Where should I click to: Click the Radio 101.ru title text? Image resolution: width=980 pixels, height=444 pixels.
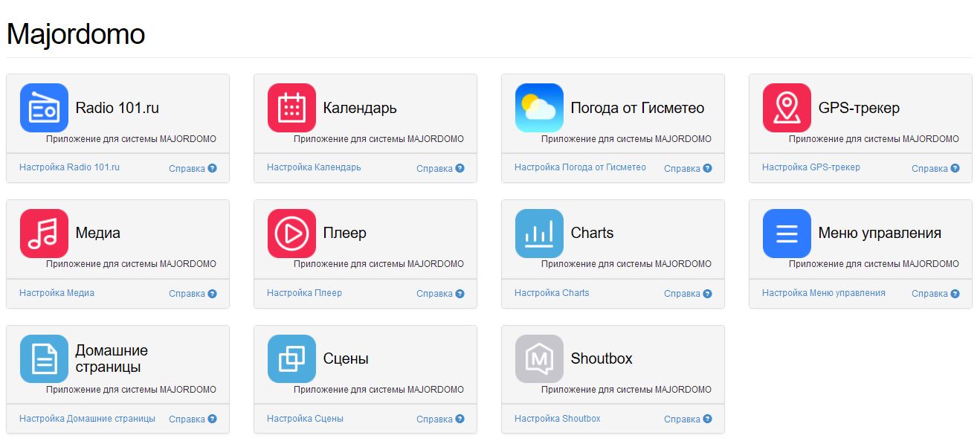pos(117,108)
